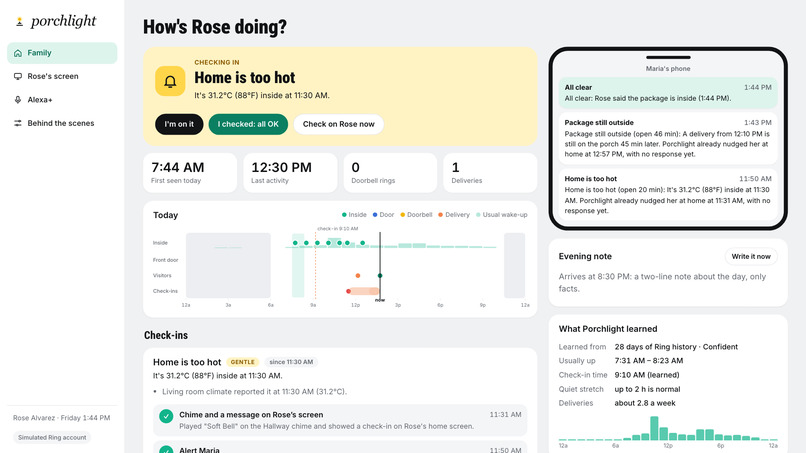Click the Write it now button

(751, 257)
